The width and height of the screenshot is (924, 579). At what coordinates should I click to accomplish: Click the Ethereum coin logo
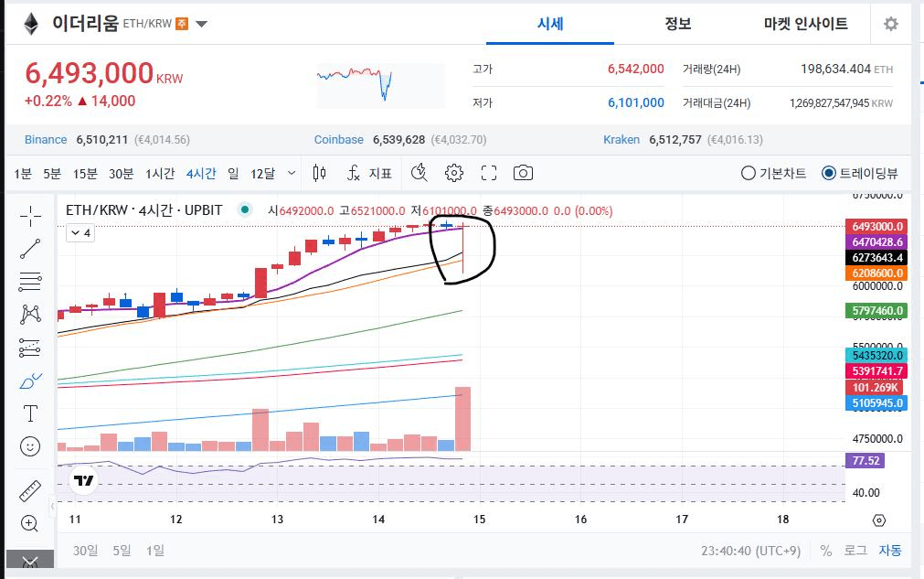click(31, 24)
